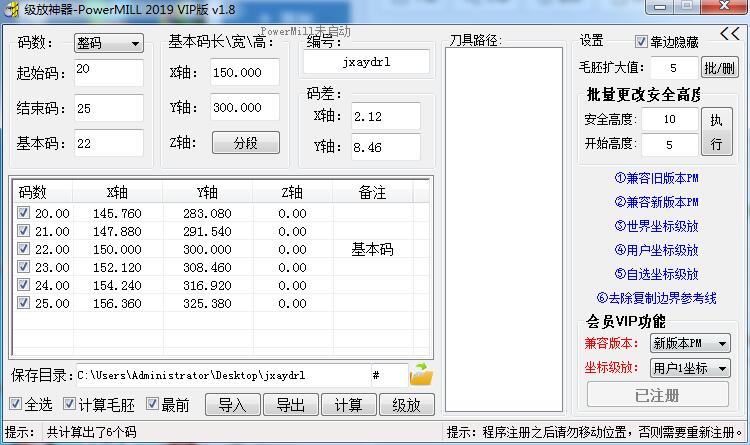
Task: Open link ②兼容新版本PM
Action: (x=657, y=202)
